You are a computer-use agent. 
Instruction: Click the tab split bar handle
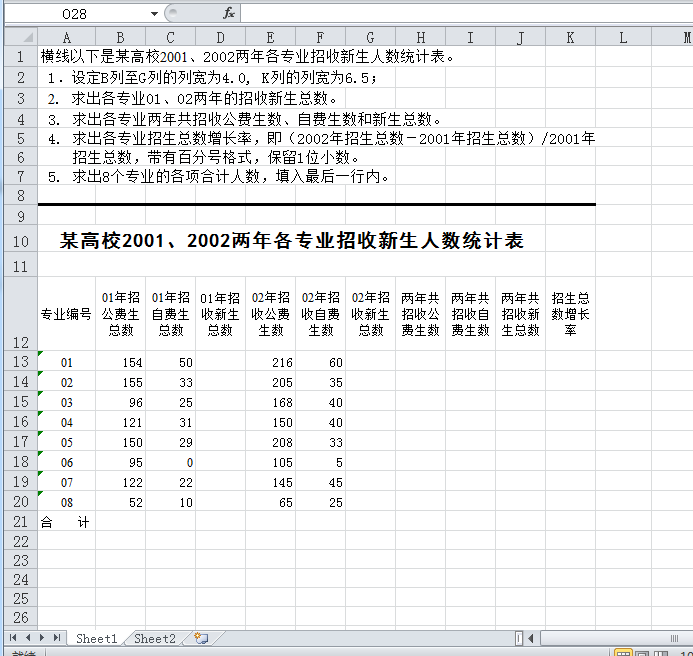[518, 638]
